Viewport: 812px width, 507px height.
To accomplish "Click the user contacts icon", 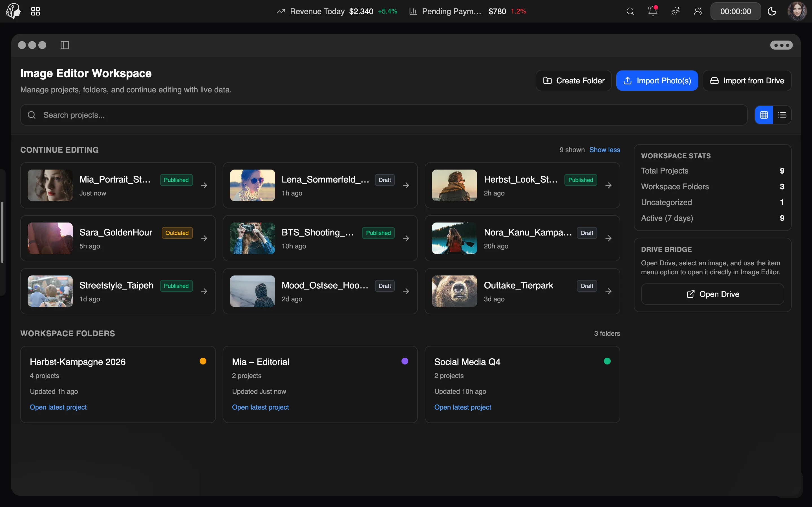I will pos(698,11).
